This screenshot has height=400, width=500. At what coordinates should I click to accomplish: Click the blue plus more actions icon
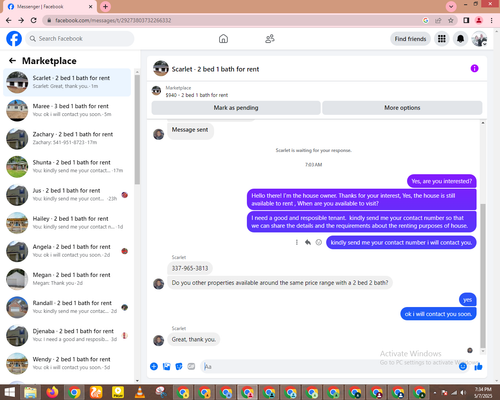154,367
